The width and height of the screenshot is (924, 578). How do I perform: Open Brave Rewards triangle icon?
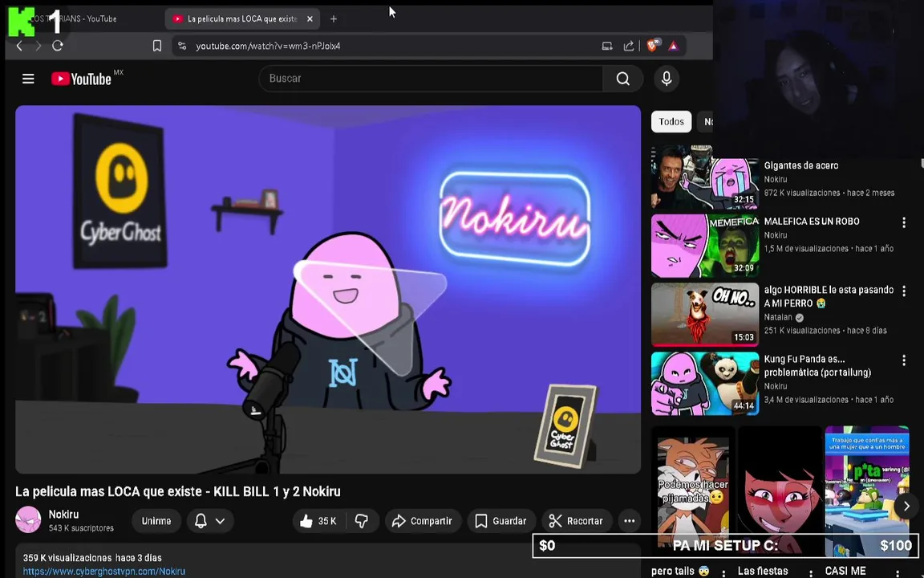click(674, 46)
